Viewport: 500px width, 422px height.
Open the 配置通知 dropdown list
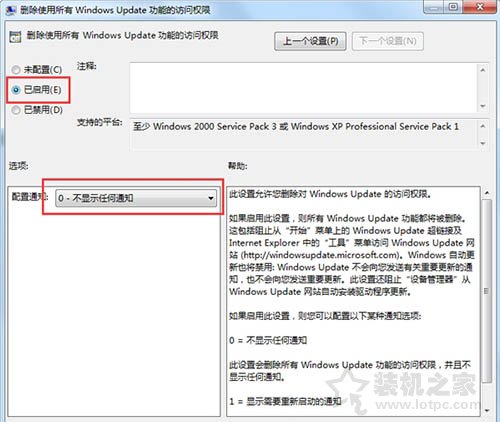pos(136,198)
